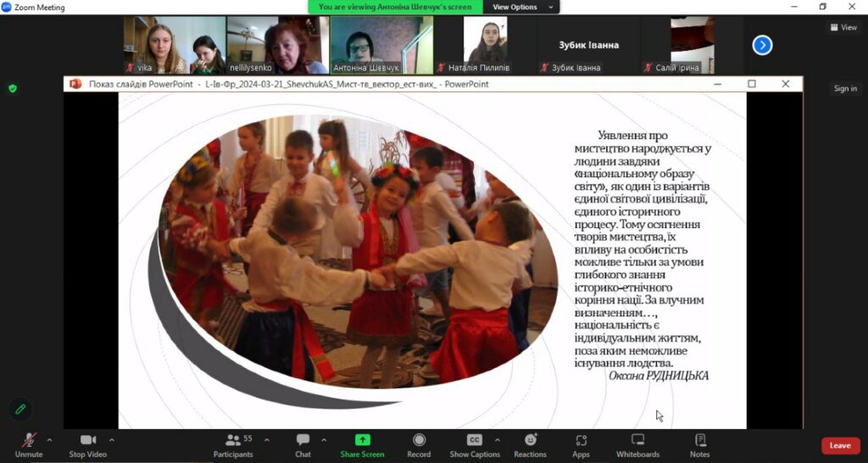Click the green encryption shield icon
Image resolution: width=868 pixels, height=463 pixels.
13,88
